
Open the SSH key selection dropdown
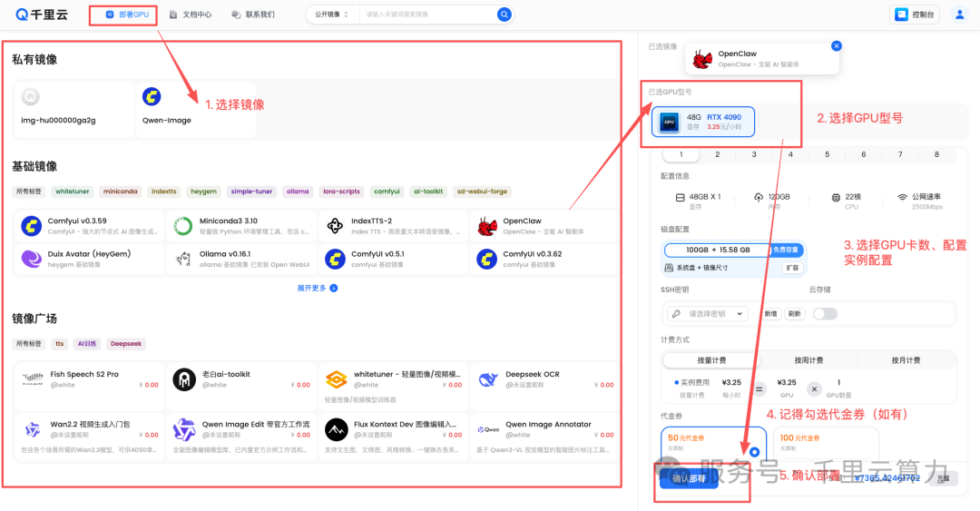(x=708, y=314)
